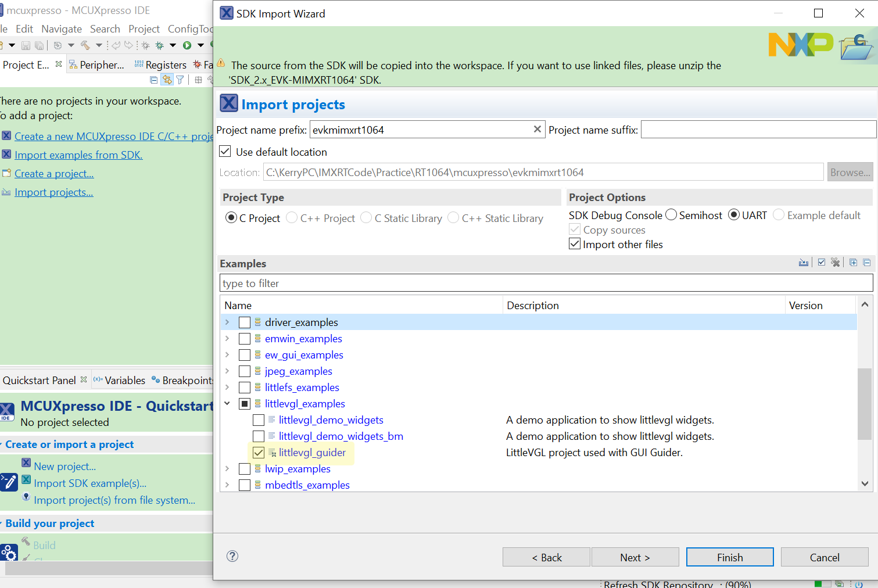Click the Save All icon in the IDE toolbar
The image size is (878, 588).
[x=38, y=45]
